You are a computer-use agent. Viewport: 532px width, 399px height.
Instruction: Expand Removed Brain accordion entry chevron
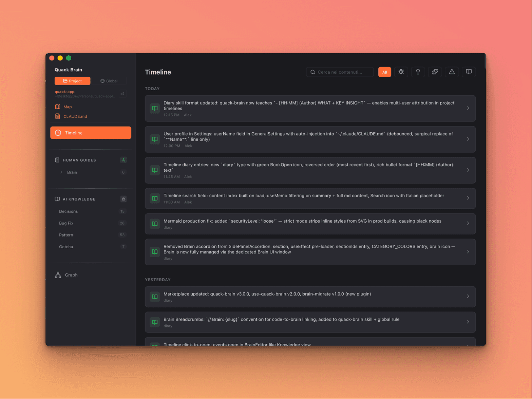pyautogui.click(x=468, y=252)
